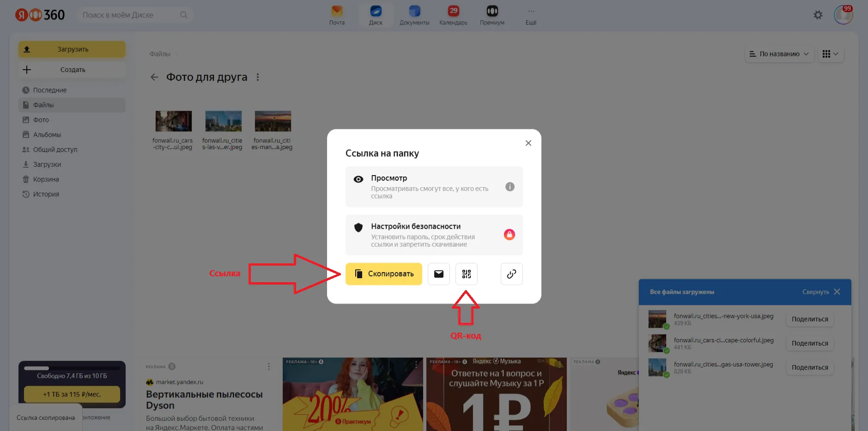Click the search field Поиск в моём Диске
The width and height of the screenshot is (868, 431).
click(129, 15)
